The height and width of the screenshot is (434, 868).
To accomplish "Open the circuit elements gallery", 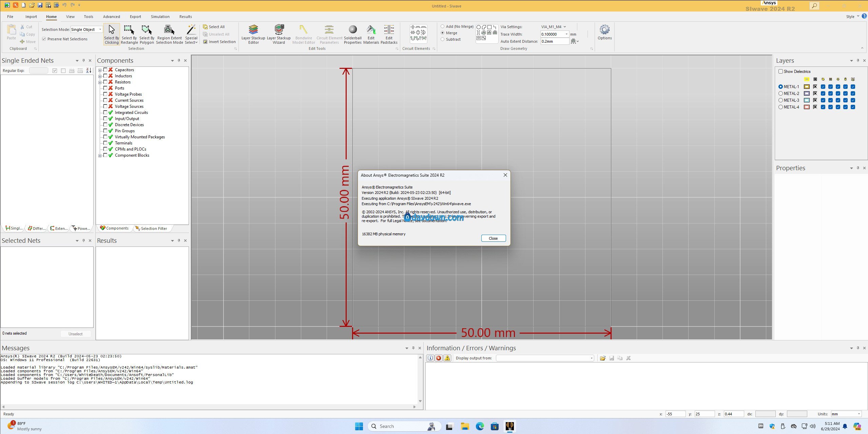I will (418, 33).
